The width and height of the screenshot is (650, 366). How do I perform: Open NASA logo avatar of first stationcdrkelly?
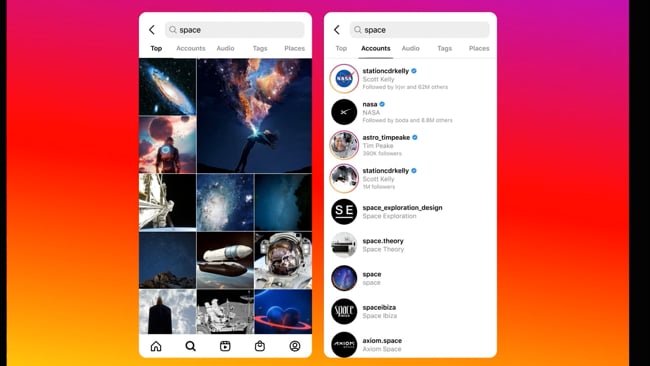(x=344, y=79)
